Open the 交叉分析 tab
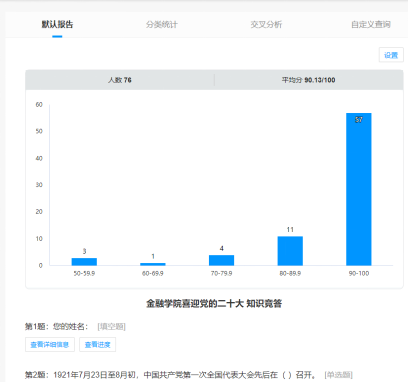Viewport: 408px width, 383px height. point(266,24)
